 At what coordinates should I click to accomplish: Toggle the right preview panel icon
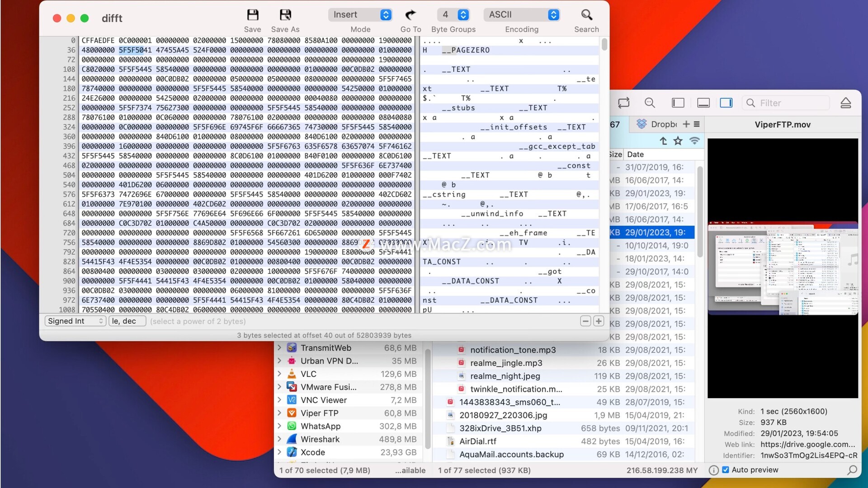pyautogui.click(x=726, y=103)
